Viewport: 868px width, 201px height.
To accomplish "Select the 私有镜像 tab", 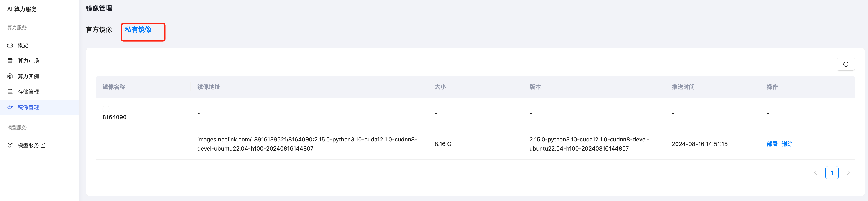I will click(138, 30).
